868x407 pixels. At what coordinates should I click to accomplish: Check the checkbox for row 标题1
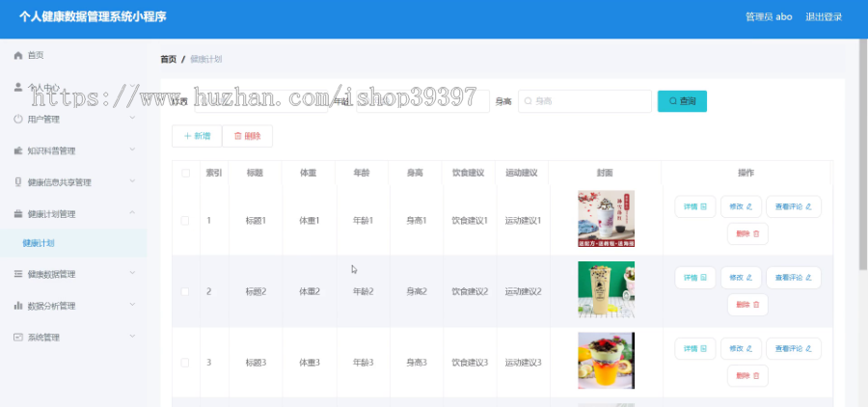(185, 221)
